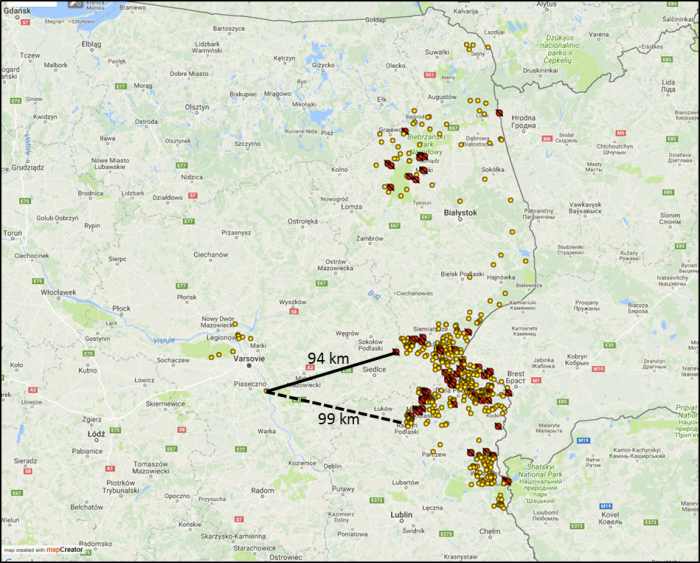700x563 pixels.
Task: Select the Kovel town label
Action: (610, 518)
